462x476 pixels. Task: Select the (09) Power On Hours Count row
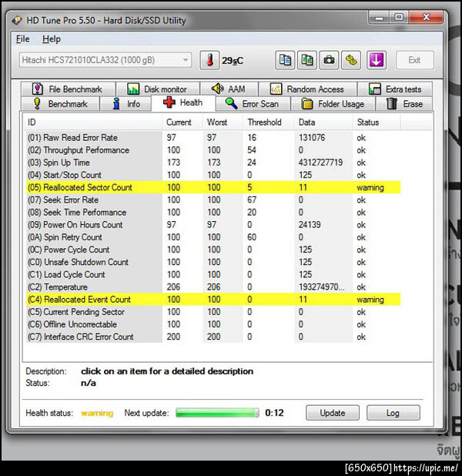coord(213,225)
